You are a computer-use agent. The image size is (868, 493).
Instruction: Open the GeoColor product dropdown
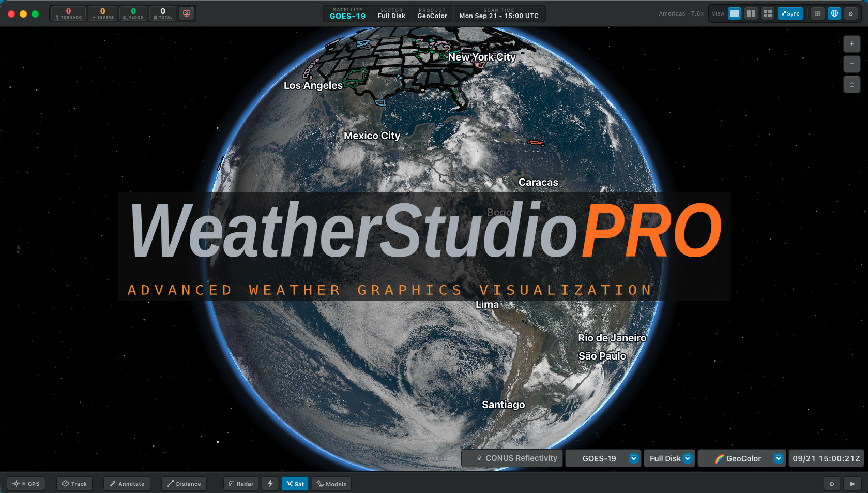pos(742,458)
